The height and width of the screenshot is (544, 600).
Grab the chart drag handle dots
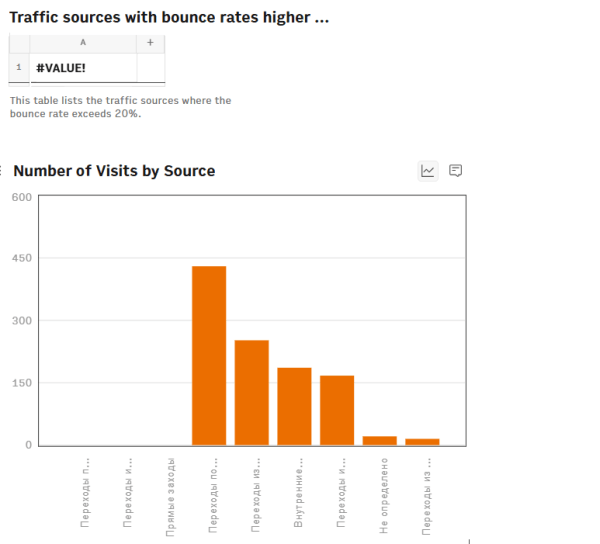pos(3,171)
